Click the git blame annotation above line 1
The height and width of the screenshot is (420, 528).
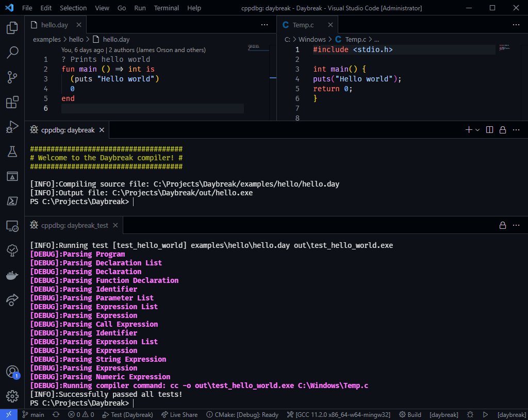click(134, 50)
